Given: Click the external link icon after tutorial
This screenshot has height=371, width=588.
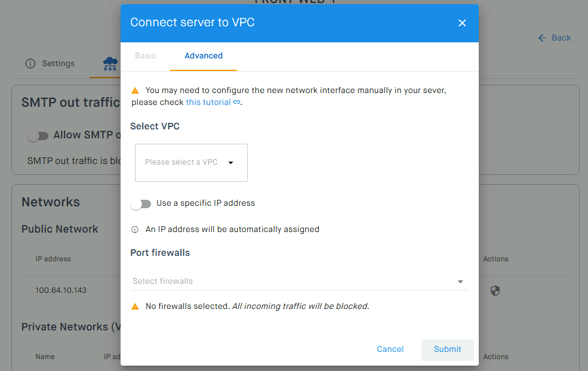Looking at the screenshot, I should pyautogui.click(x=236, y=102).
